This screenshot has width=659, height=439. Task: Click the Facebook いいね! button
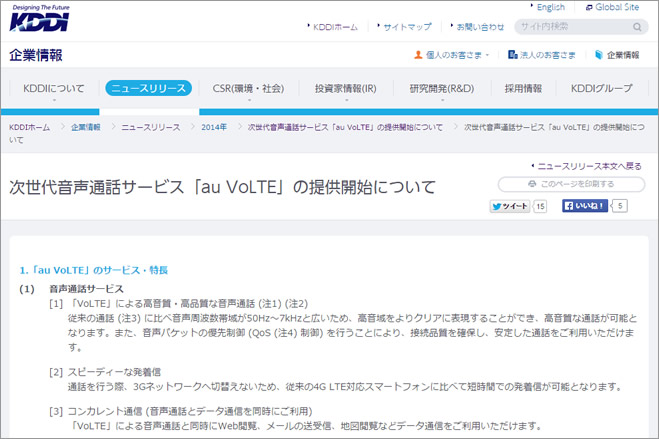(585, 206)
